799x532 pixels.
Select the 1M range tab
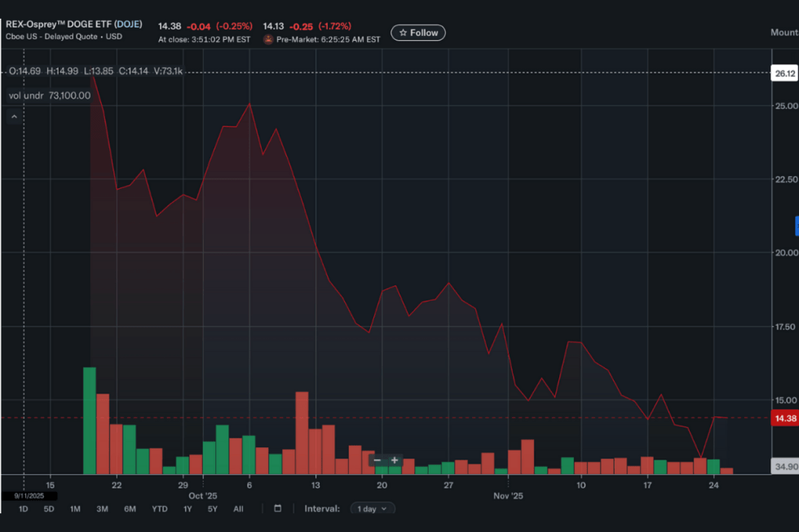[x=74, y=508]
